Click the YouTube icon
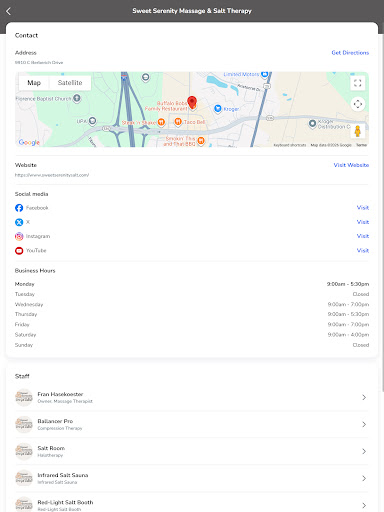Image resolution: width=384 pixels, height=512 pixels. (x=19, y=251)
